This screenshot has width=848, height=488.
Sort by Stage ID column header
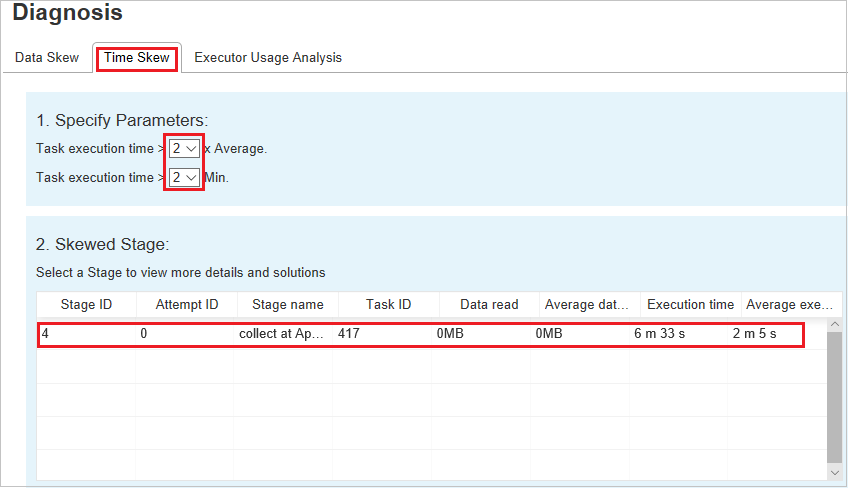(x=85, y=305)
